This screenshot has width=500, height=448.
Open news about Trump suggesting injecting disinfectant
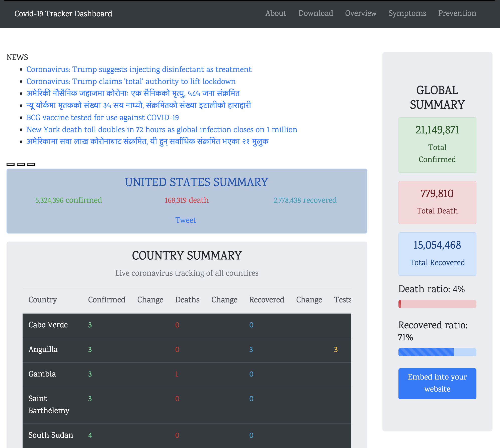click(139, 69)
